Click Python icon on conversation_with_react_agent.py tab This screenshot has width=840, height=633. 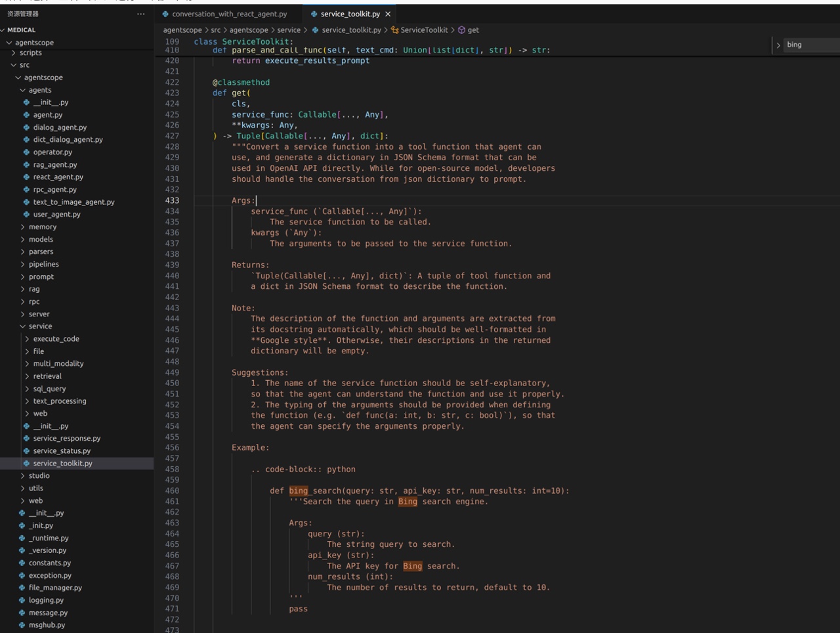[x=165, y=14]
